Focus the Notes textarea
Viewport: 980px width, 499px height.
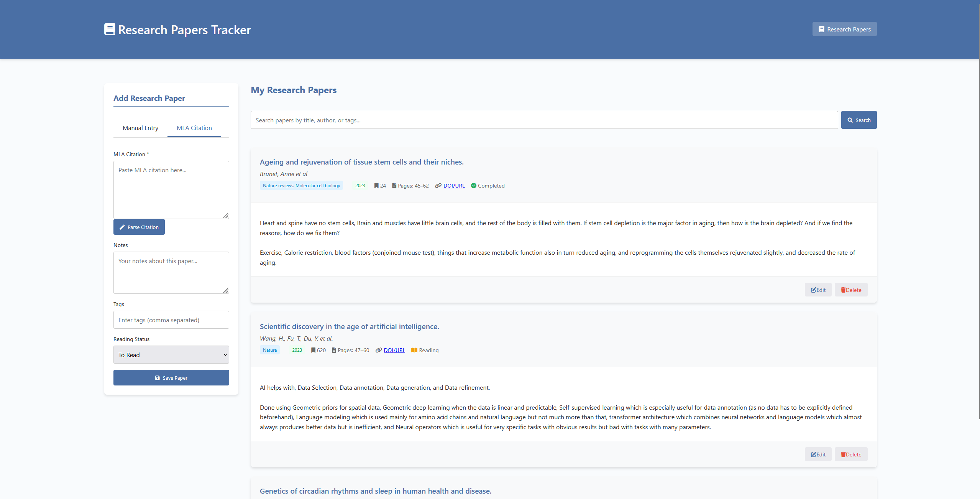point(171,273)
